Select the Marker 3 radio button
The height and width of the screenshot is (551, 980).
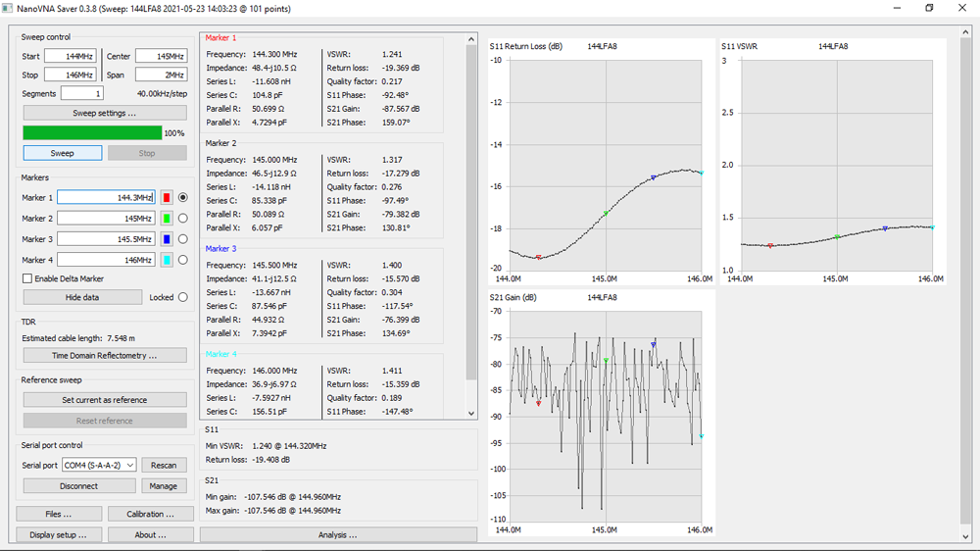pyautogui.click(x=182, y=239)
